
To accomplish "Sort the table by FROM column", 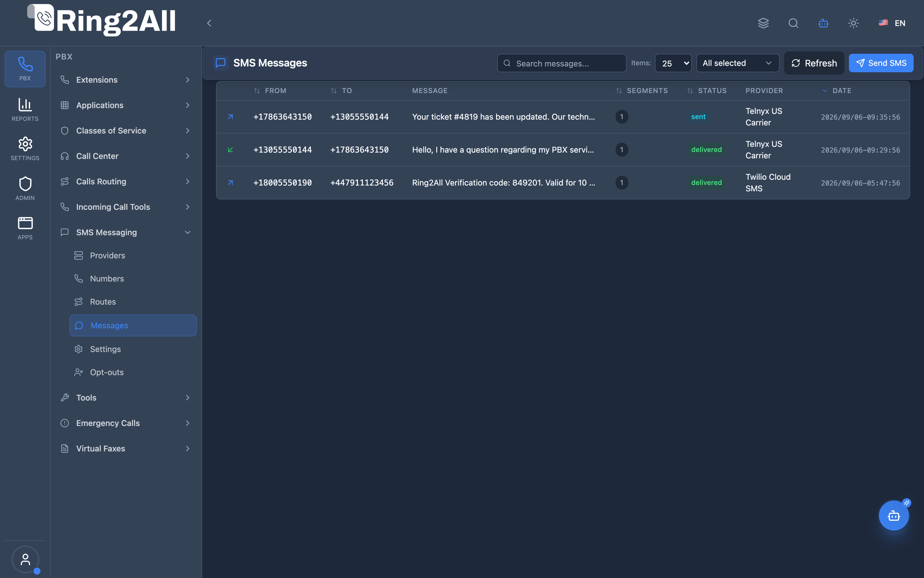I will tap(270, 90).
